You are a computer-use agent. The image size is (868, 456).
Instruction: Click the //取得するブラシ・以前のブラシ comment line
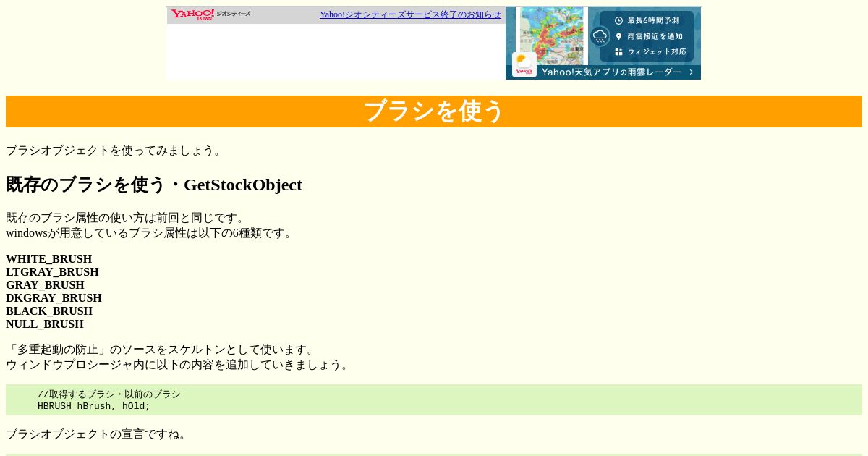tap(109, 394)
